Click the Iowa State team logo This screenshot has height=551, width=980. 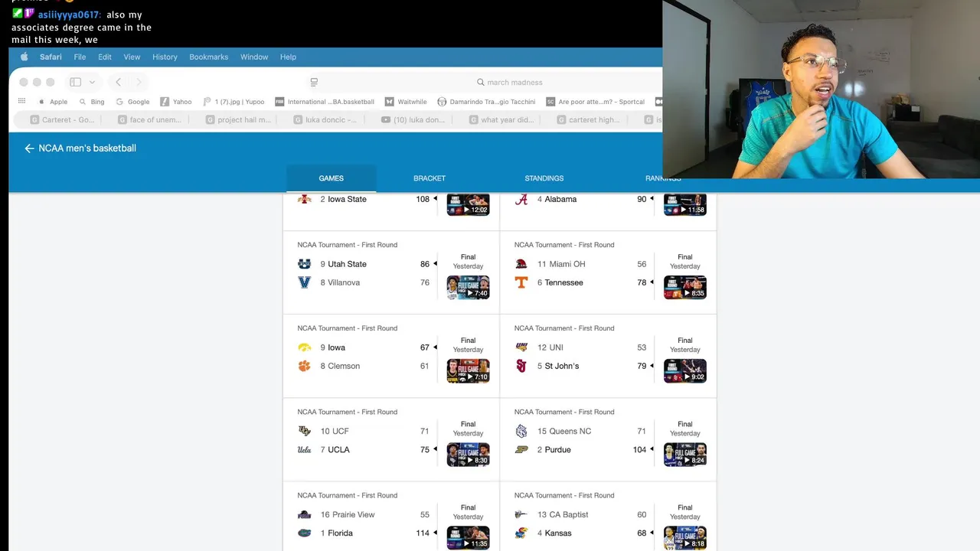tap(304, 199)
